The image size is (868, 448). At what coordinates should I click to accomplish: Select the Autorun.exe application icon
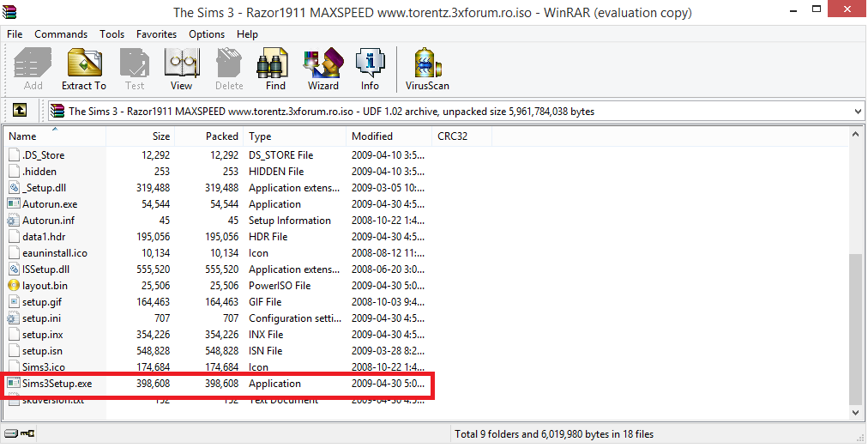pos(14,203)
